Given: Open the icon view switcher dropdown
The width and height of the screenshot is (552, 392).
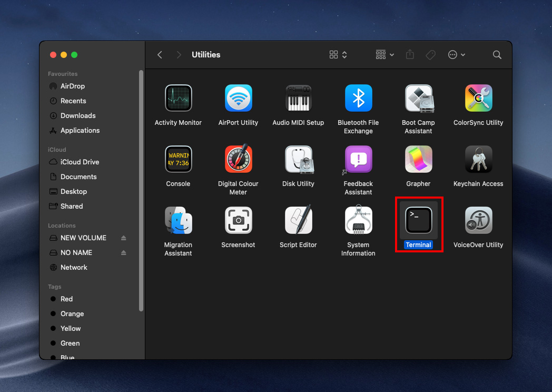Looking at the screenshot, I should 338,55.
